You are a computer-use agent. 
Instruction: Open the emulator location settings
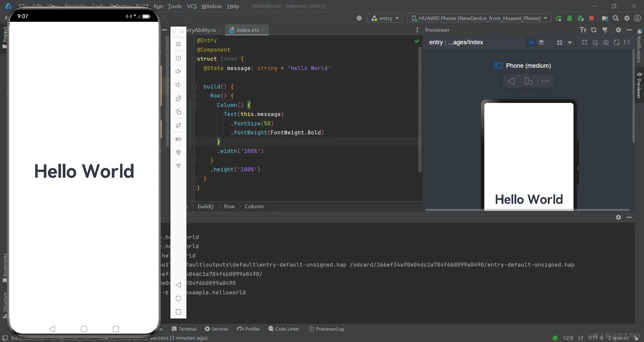click(178, 153)
